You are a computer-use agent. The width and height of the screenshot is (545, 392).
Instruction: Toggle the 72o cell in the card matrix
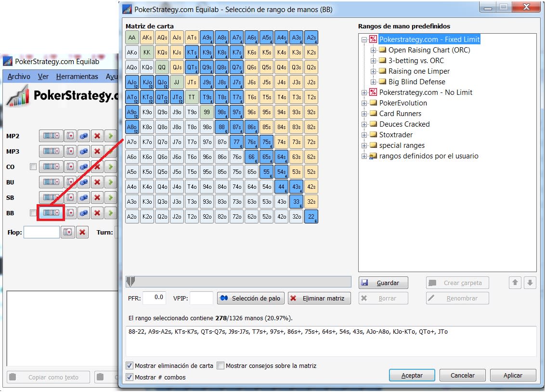coord(237,217)
